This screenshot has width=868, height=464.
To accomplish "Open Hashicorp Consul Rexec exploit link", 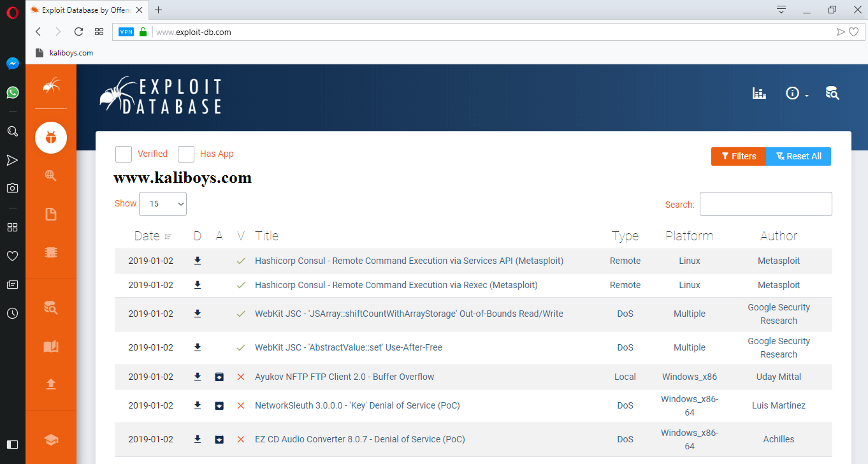I will pos(396,285).
